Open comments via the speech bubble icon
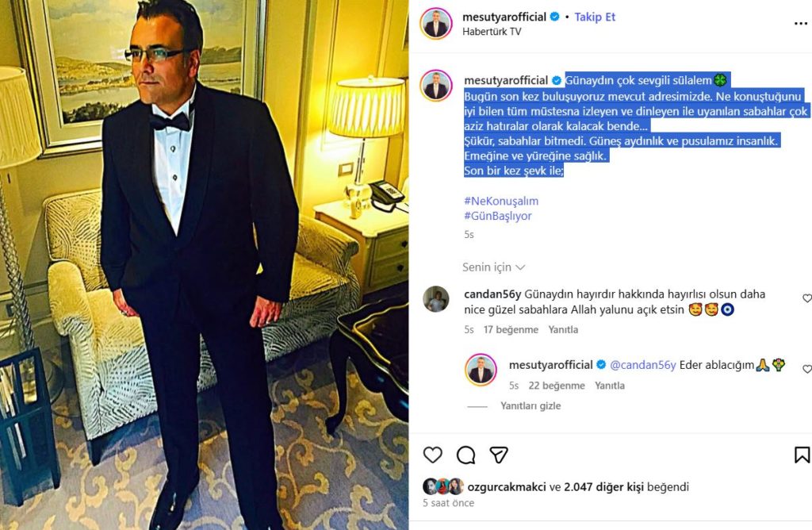This screenshot has height=530, width=812. (x=466, y=455)
